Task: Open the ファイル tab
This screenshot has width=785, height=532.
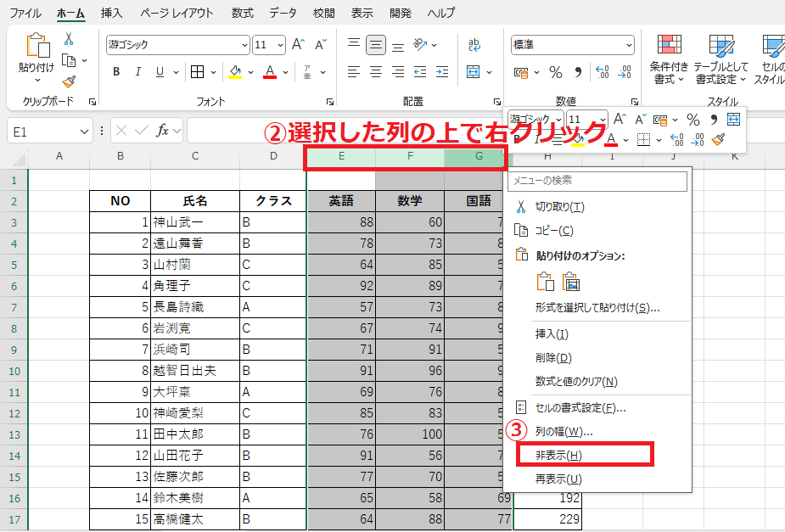Action: tap(25, 13)
